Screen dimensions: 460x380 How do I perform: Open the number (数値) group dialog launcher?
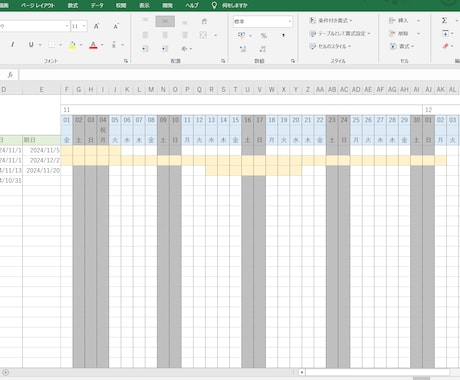point(293,61)
